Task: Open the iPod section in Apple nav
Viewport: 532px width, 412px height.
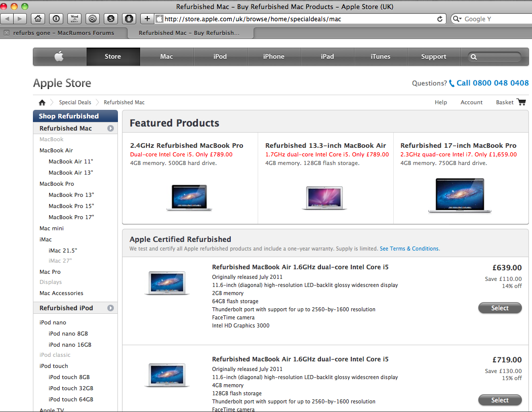Action: 220,56
